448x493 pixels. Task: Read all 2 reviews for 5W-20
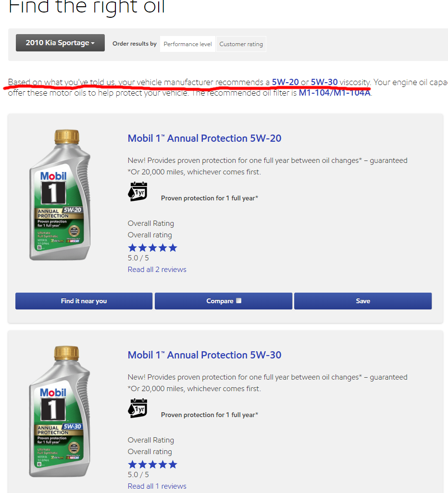click(157, 270)
